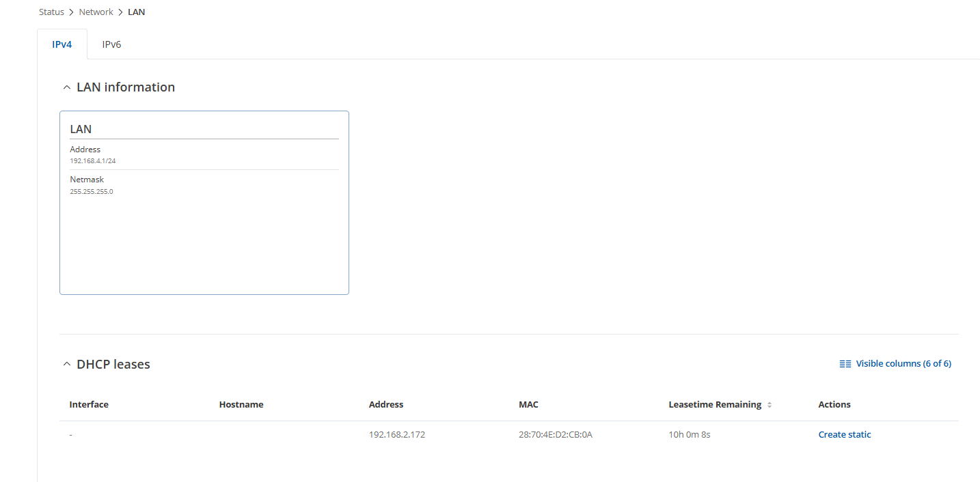The image size is (980, 482).
Task: Switch to the IPv6 tab
Action: click(x=111, y=44)
